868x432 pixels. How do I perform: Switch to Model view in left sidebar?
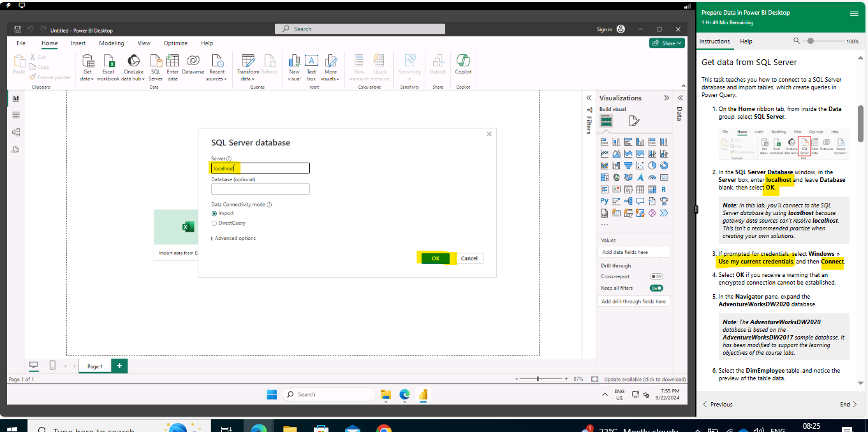click(16, 132)
